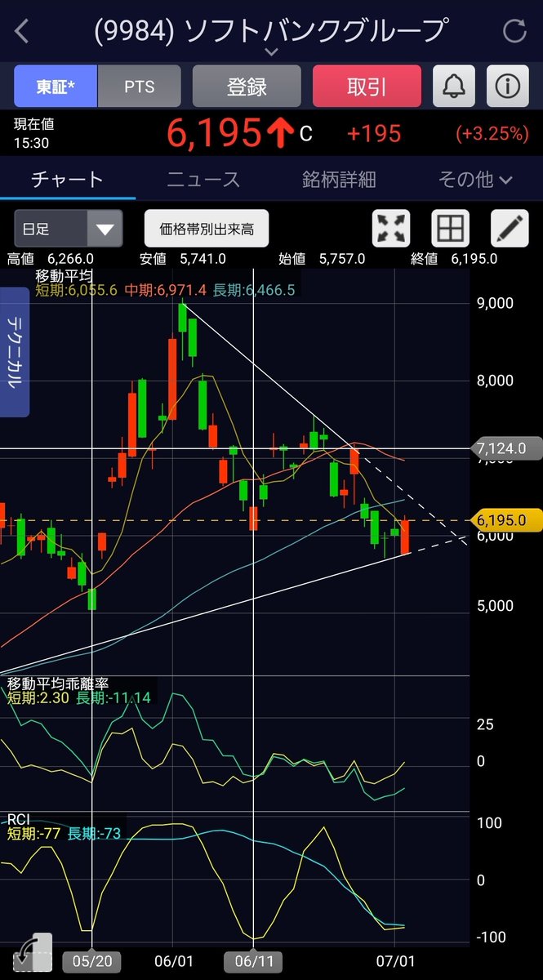Screen dimensions: 543x980
Task: Select the 7,124.0 horizontal line price label
Action: (x=507, y=448)
